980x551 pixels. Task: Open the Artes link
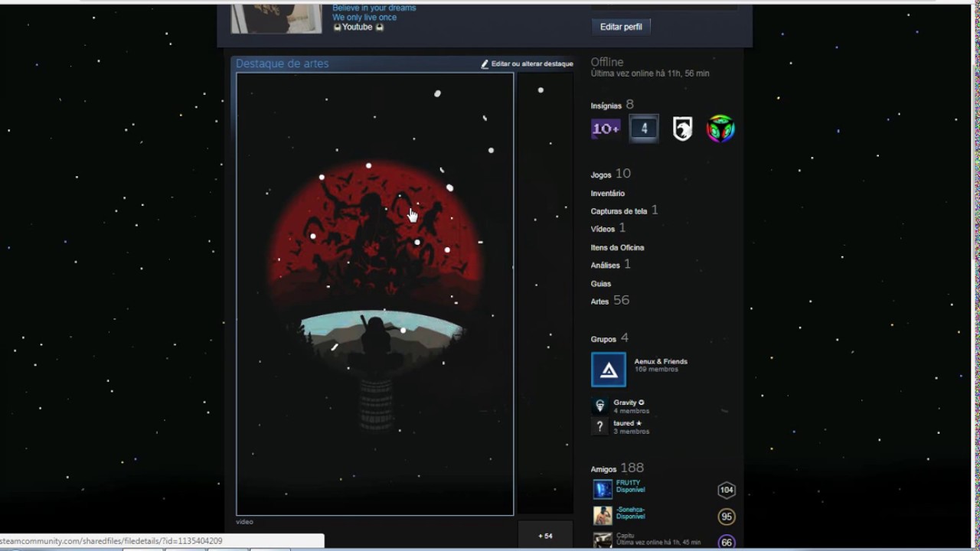[599, 302]
